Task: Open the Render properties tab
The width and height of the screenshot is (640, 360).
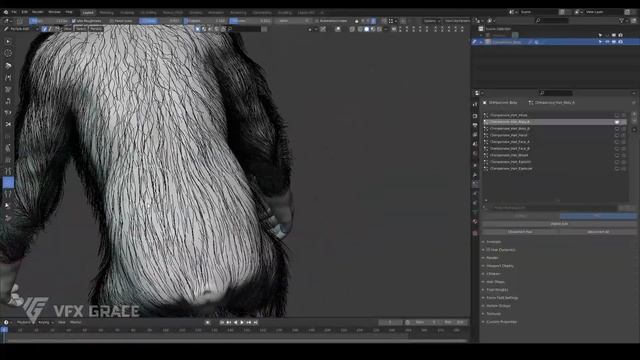Action: 475,116
